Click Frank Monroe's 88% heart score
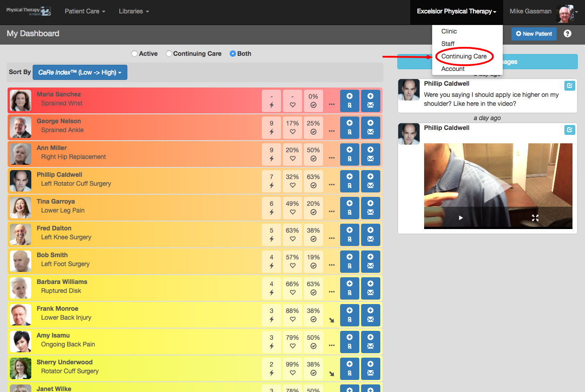585x392 pixels. 292,315
